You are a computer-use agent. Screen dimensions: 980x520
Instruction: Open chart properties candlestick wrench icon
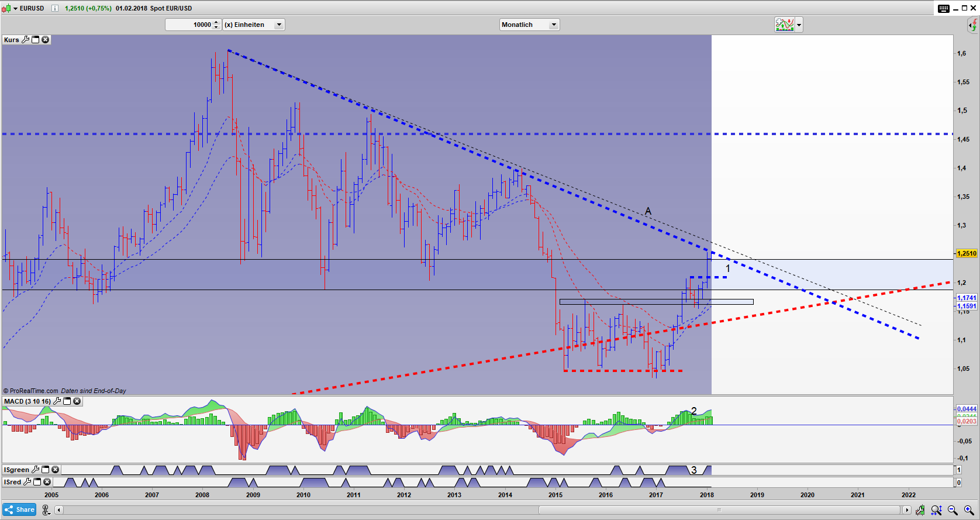920,510
